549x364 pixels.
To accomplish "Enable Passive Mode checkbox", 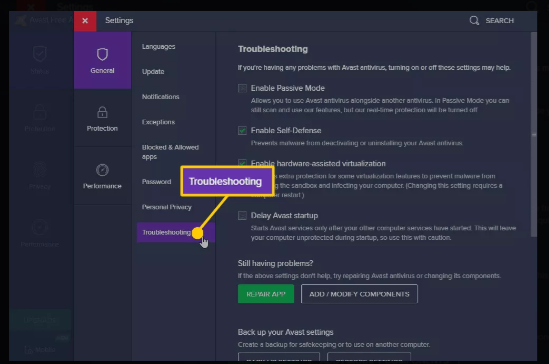I will tap(242, 88).
